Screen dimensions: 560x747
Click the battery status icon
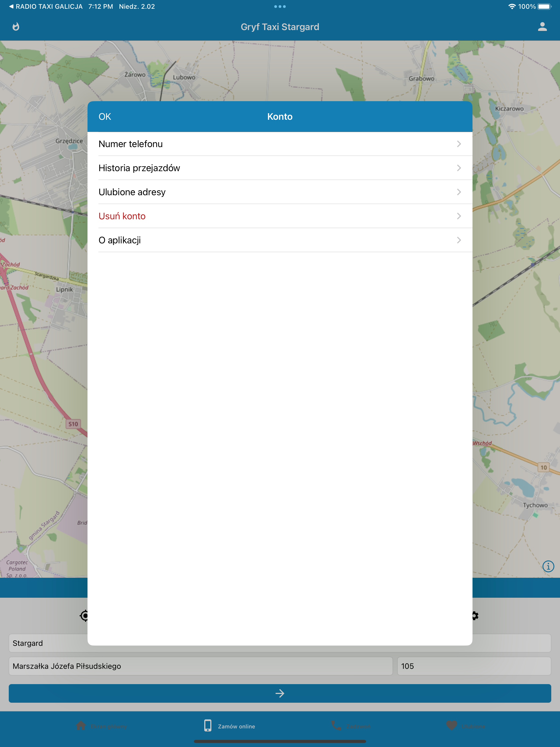pos(544,6)
